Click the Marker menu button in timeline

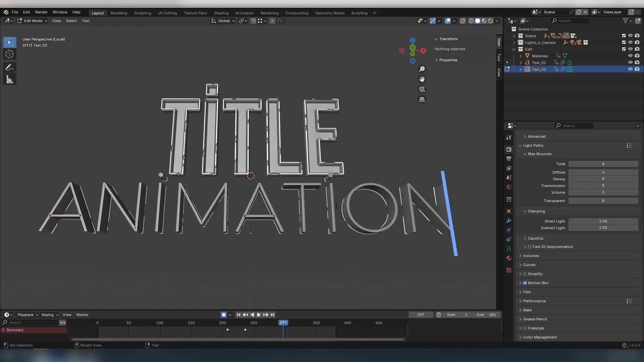click(x=82, y=315)
